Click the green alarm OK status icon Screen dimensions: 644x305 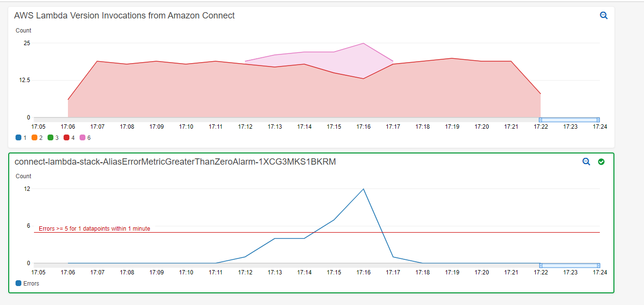[x=601, y=162]
